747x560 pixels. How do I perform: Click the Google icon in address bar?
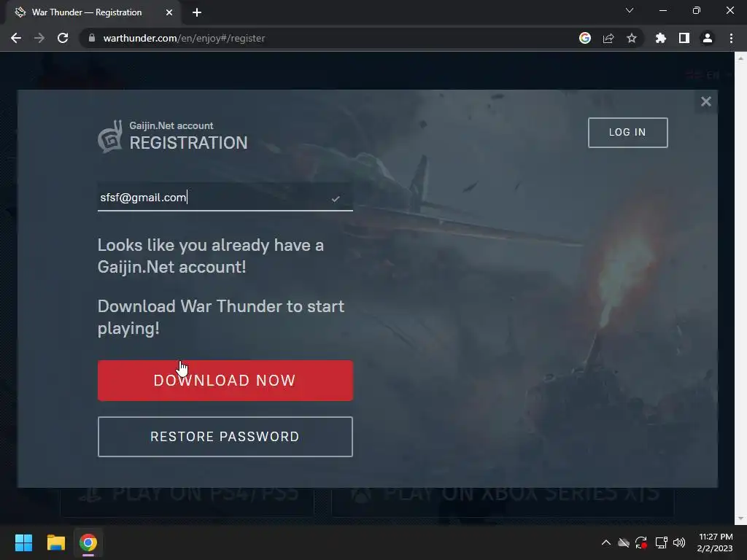(585, 38)
